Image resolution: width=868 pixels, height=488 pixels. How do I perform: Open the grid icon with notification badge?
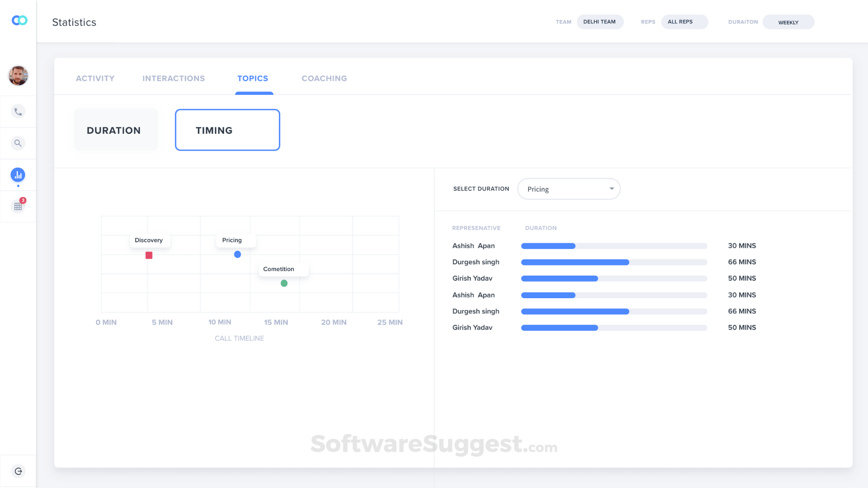pos(18,206)
